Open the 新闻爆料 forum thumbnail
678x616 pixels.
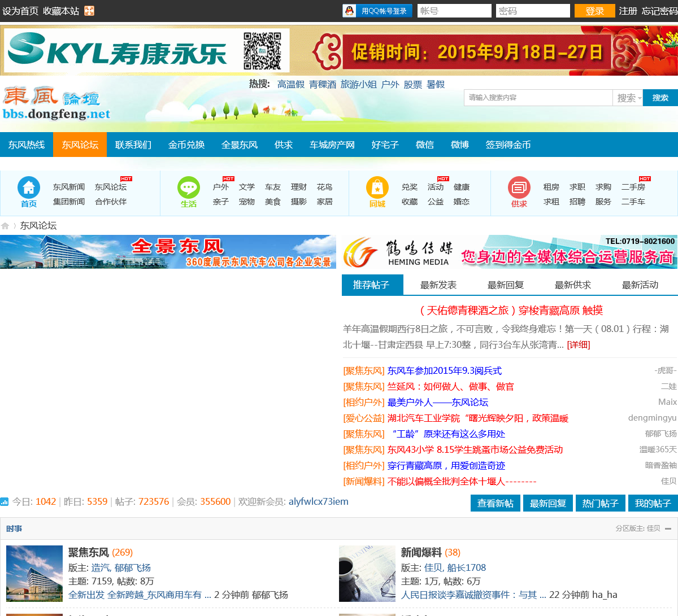pyautogui.click(x=367, y=574)
